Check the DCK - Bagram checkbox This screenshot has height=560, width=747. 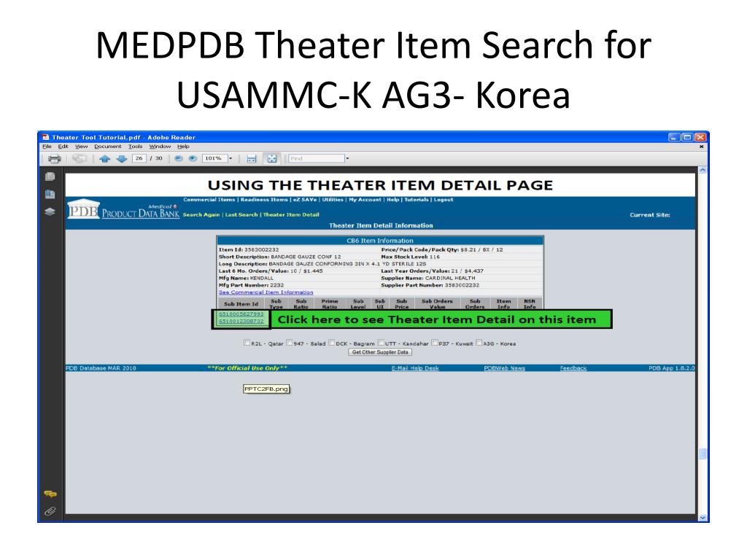tap(332, 343)
